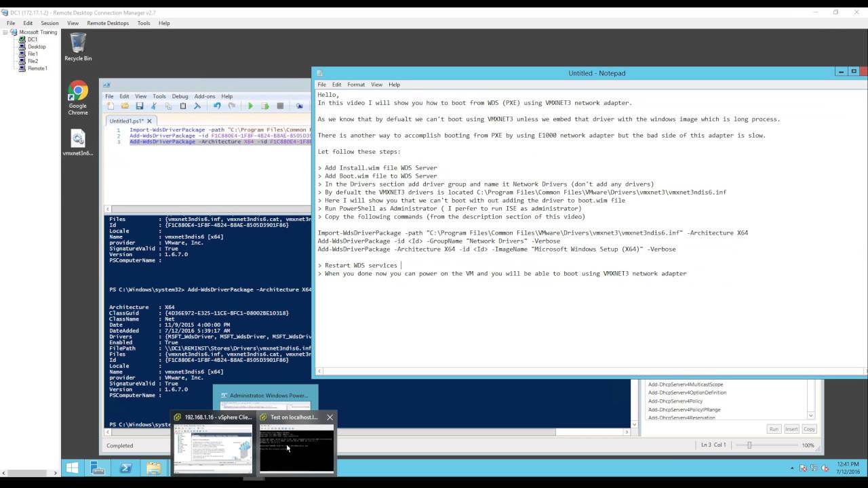Image resolution: width=868 pixels, height=488 pixels.
Task: Collapse Microsoft Training tree group
Action: 5,32
